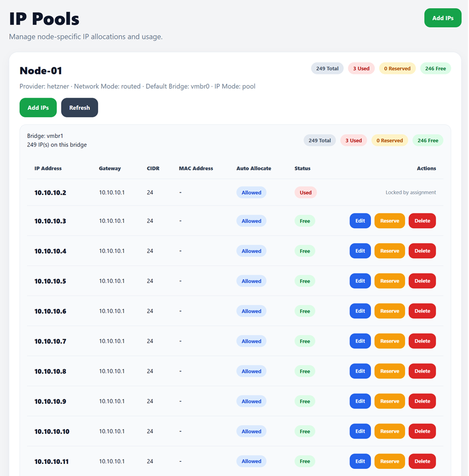Click the bridge vmbr1 '3 Used' badge

click(353, 141)
